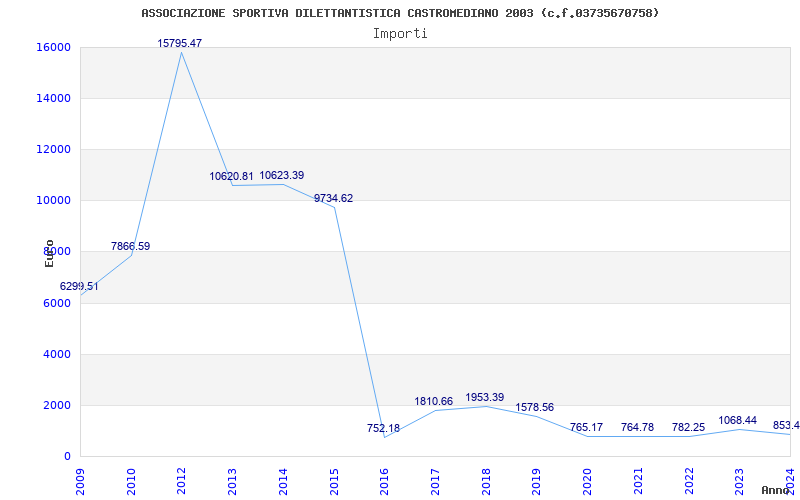Click the Associazione Sportiva chart title

(401, 13)
